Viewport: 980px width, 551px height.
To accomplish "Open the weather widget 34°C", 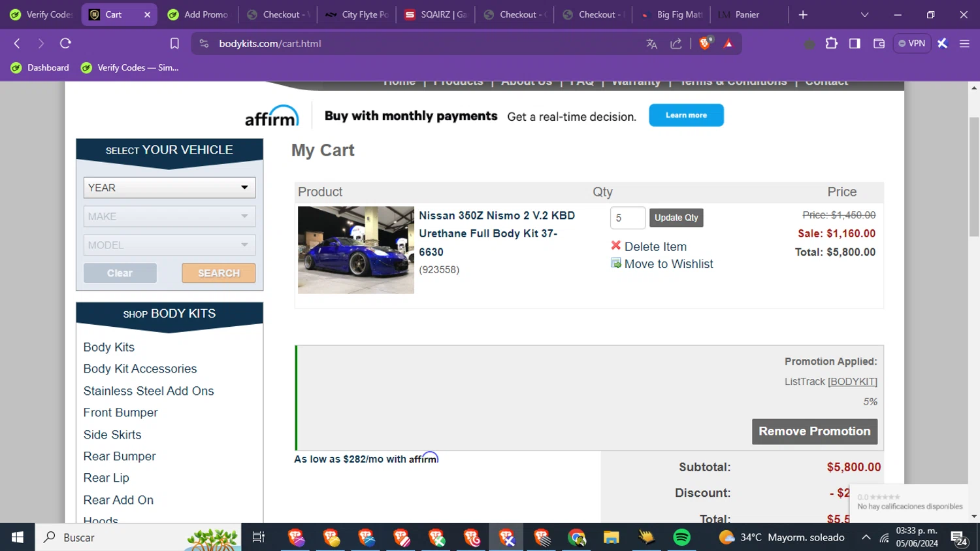I will (781, 537).
